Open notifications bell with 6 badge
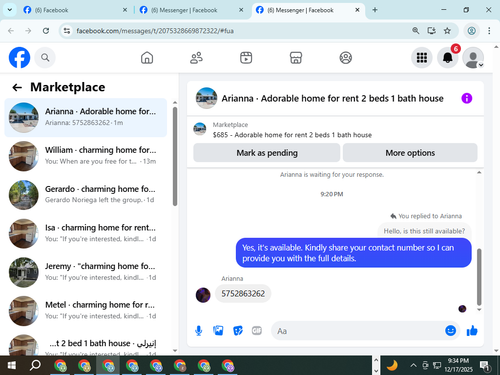This screenshot has height=375, width=500. (x=448, y=58)
